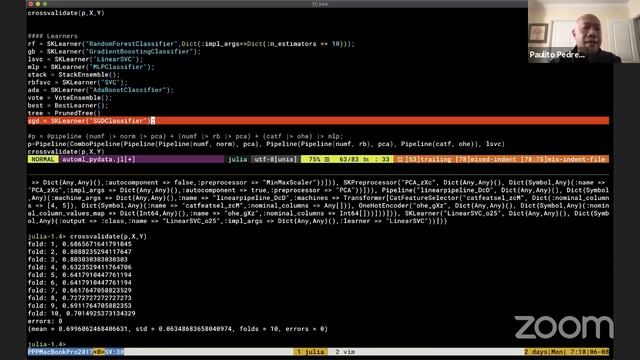The width and height of the screenshot is (640, 360).
Task: Click the 'fold: 2' result line
Action: click(x=80, y=252)
